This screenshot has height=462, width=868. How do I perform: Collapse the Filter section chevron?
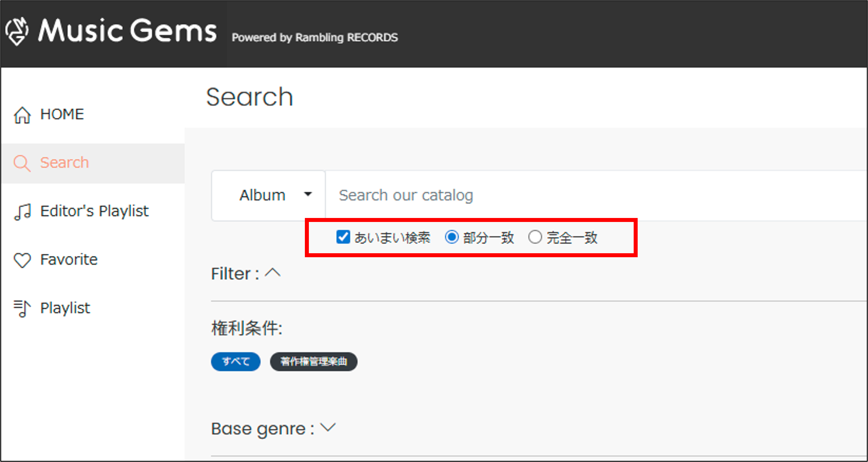click(x=273, y=273)
